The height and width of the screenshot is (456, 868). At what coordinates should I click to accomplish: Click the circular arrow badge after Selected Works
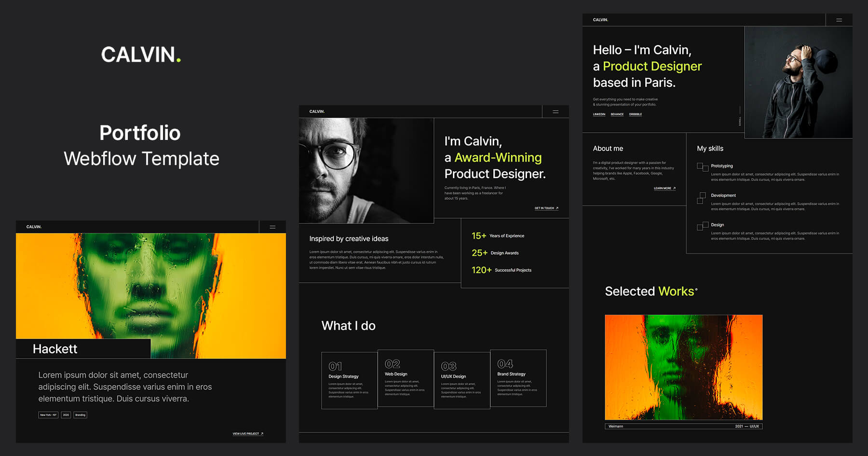696,290
